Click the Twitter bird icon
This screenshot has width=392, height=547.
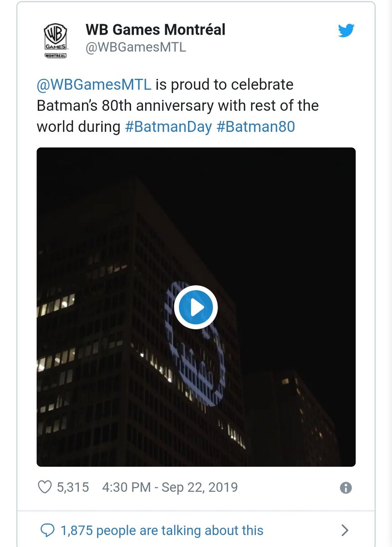pos(346,31)
